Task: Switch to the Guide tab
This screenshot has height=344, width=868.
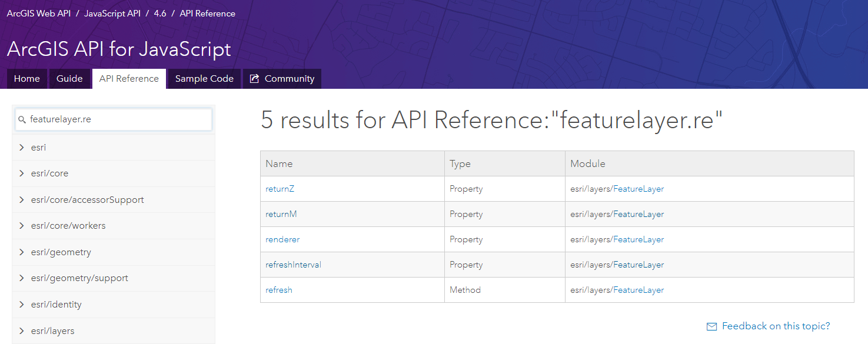Action: pos(69,79)
